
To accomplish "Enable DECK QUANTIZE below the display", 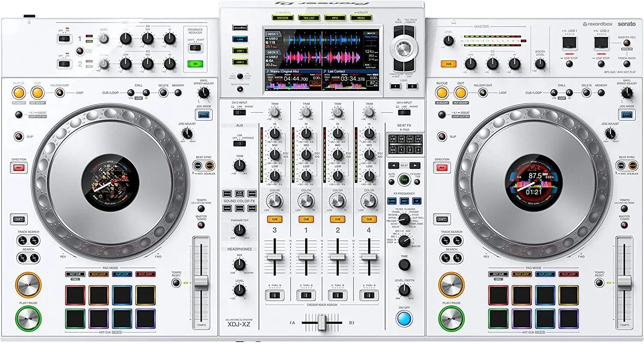I will point(240,89).
